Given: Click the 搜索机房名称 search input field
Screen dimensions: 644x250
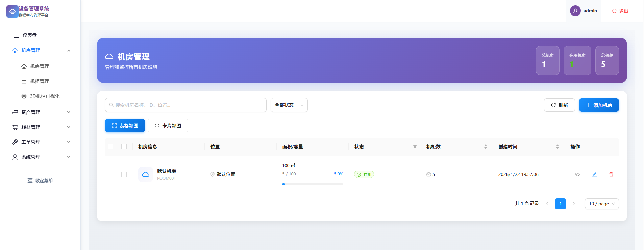Looking at the screenshot, I should click(186, 105).
